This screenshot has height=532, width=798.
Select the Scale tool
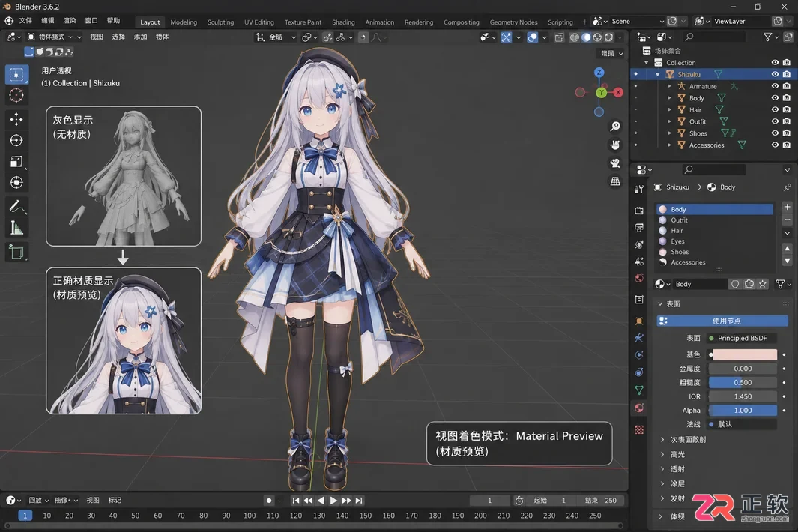coord(16,161)
